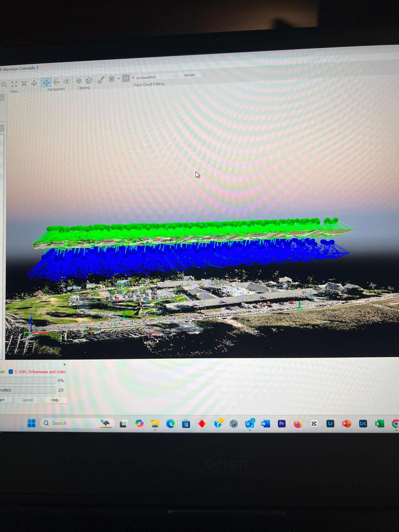399x532 pixels.
Task: Click the View All expand-arrows icon
Action: pyautogui.click(x=14, y=84)
